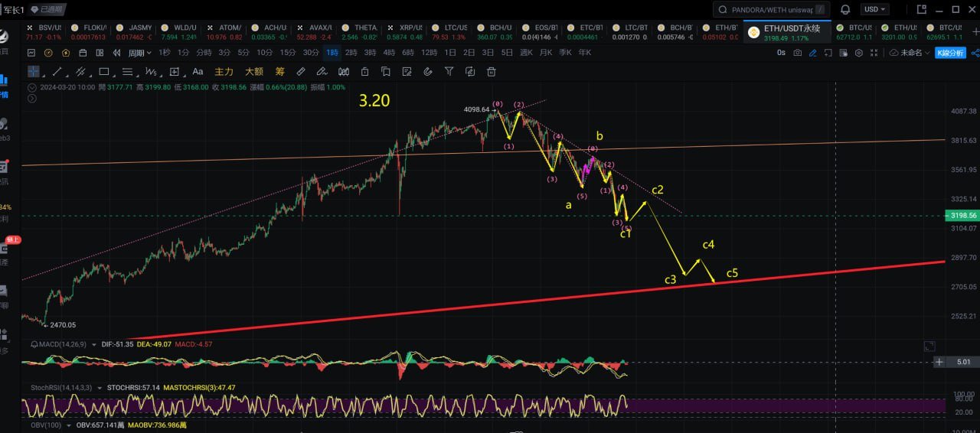Toggle the pencil drawing mode icon
The width and height of the screenshot is (980, 433).
click(813, 53)
